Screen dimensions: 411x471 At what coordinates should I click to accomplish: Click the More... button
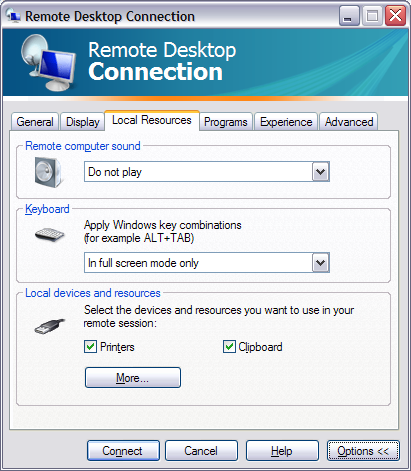pyautogui.click(x=133, y=378)
